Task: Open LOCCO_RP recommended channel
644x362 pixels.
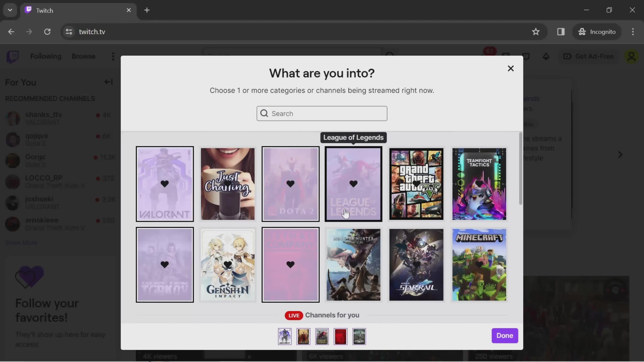Action: (60, 182)
